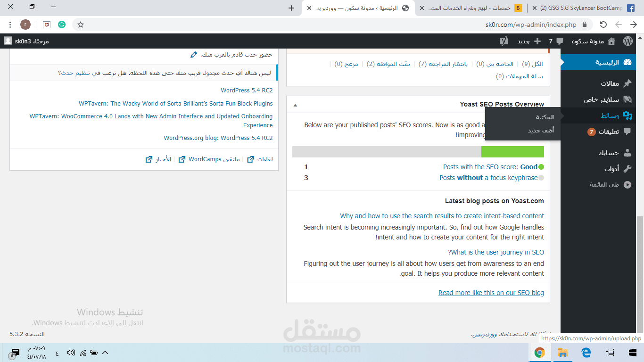Open the Yoast SEO icon in the toolbar
Viewport: 644px width, 362px height.
504,41
